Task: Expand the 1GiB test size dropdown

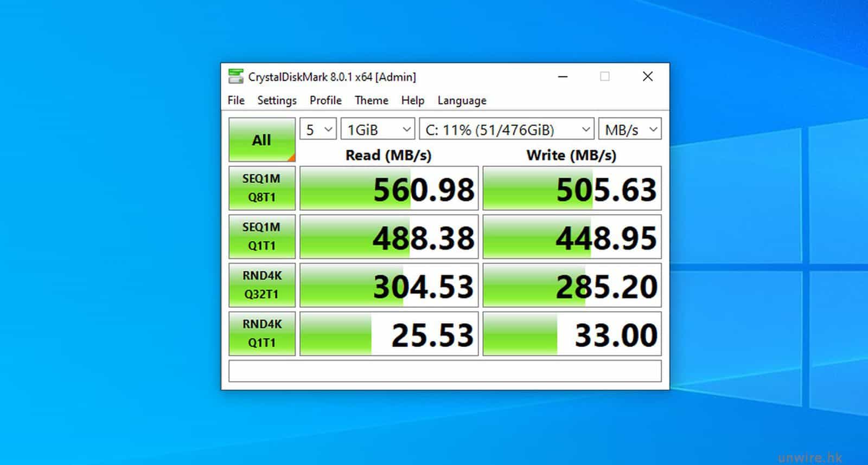Action: 378,130
